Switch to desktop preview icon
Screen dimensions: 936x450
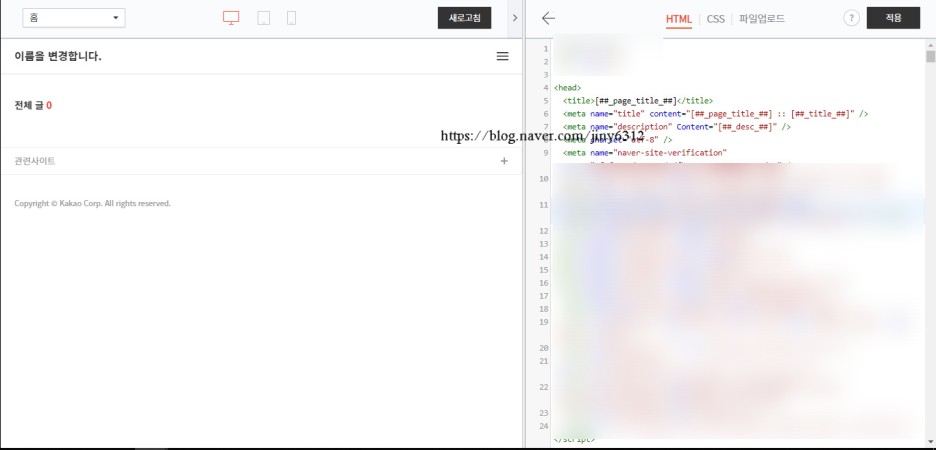click(x=231, y=18)
